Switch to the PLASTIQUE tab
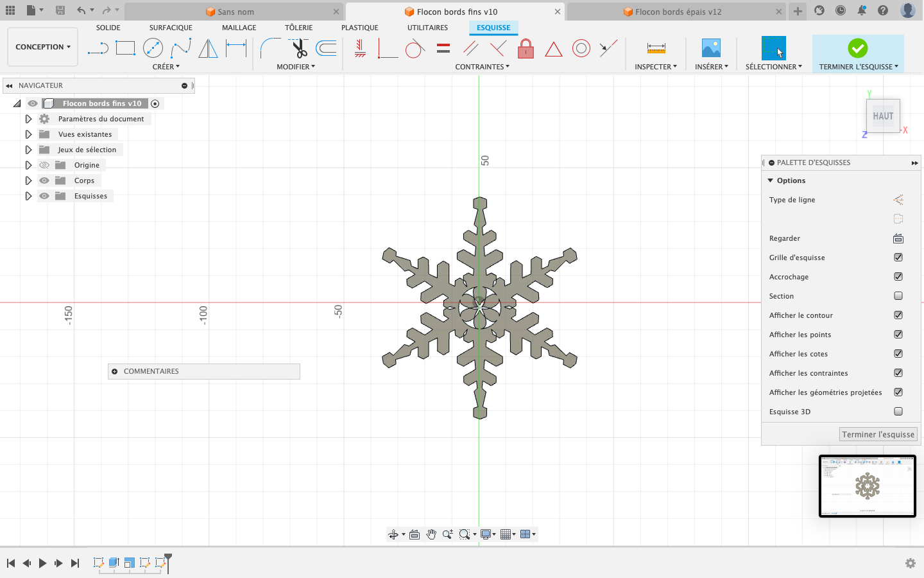924x578 pixels. pos(360,28)
